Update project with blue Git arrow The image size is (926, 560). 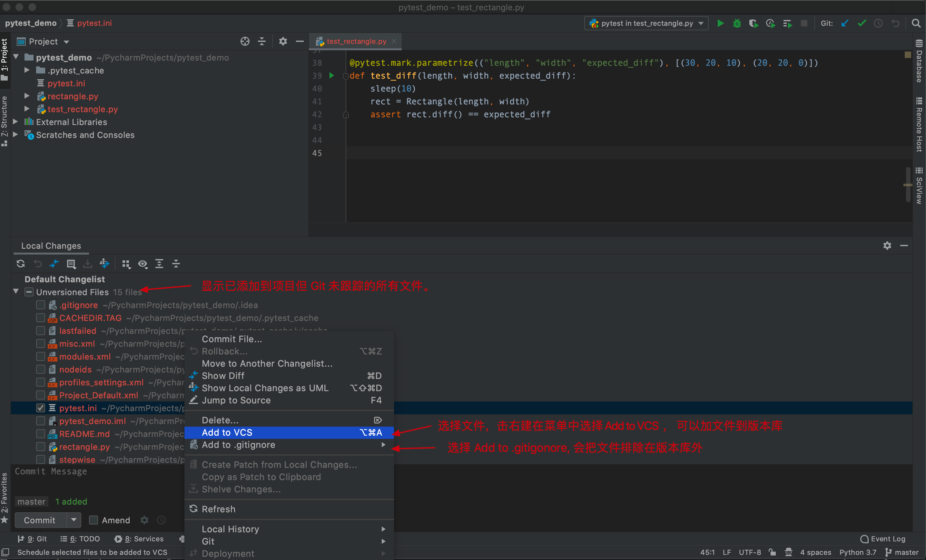click(x=845, y=23)
